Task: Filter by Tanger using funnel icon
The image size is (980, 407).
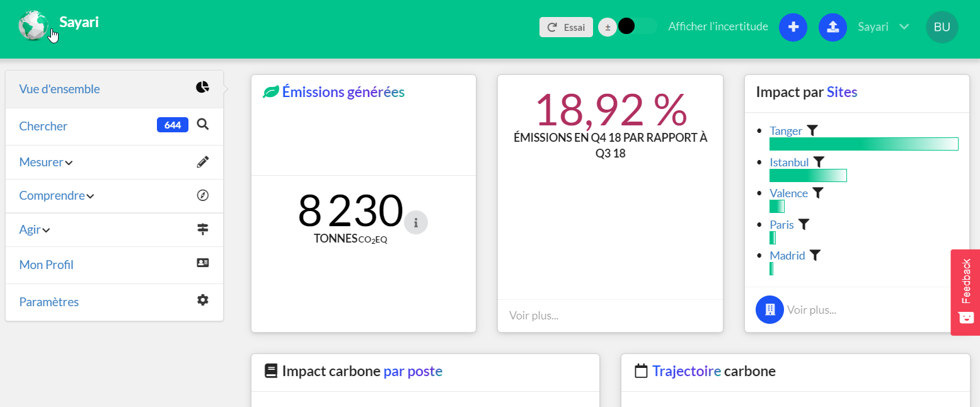Action: click(813, 130)
